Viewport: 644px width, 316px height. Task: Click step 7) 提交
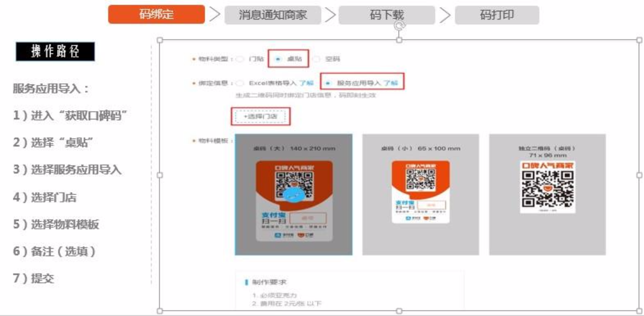[x=33, y=278]
